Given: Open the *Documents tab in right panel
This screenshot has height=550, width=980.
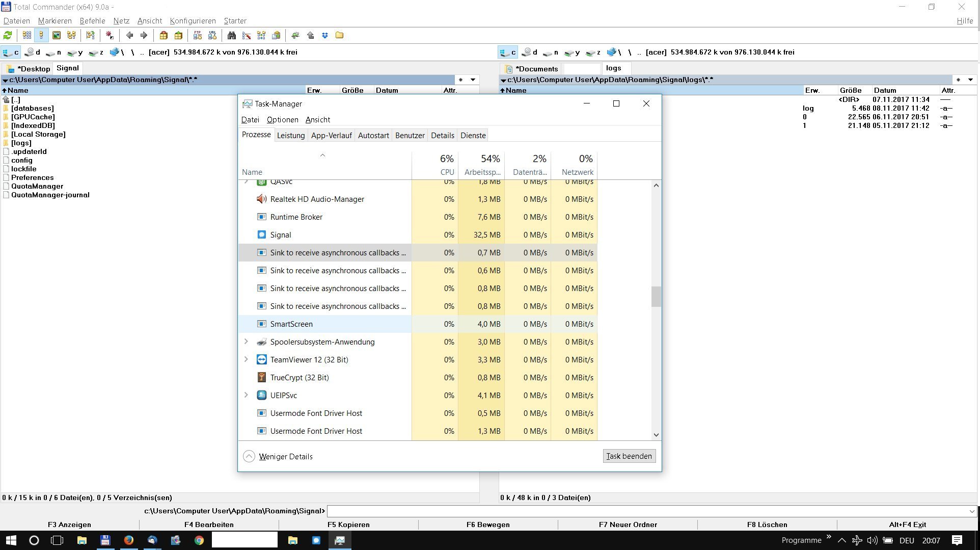Looking at the screenshot, I should point(532,68).
